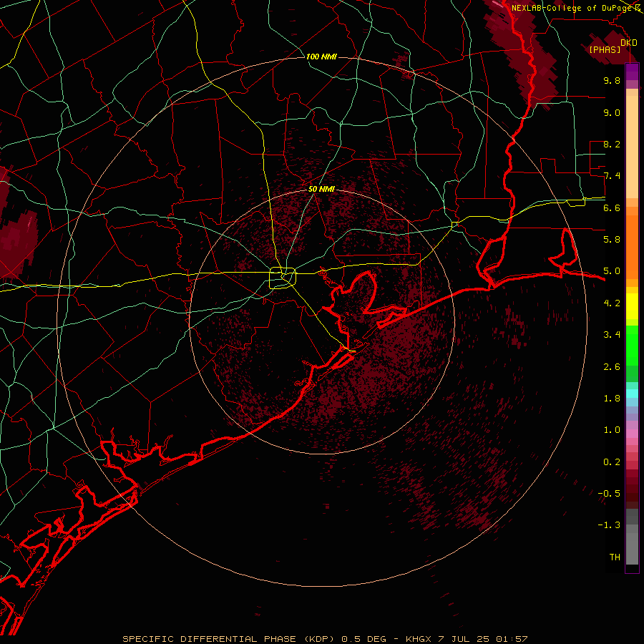Click the yellow segment of color bar
This screenshot has height=644, width=644.
point(632,306)
